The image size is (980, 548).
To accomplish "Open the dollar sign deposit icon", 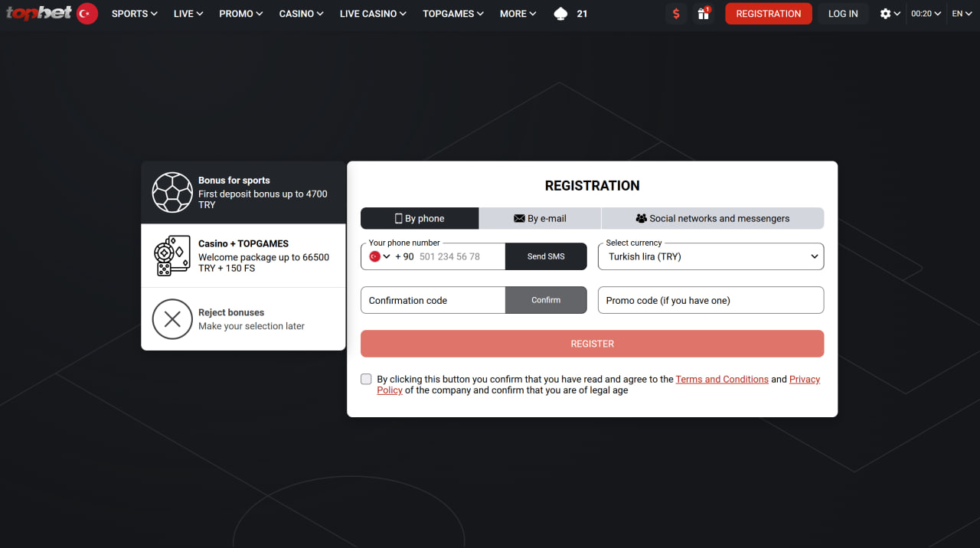I will 675,14.
